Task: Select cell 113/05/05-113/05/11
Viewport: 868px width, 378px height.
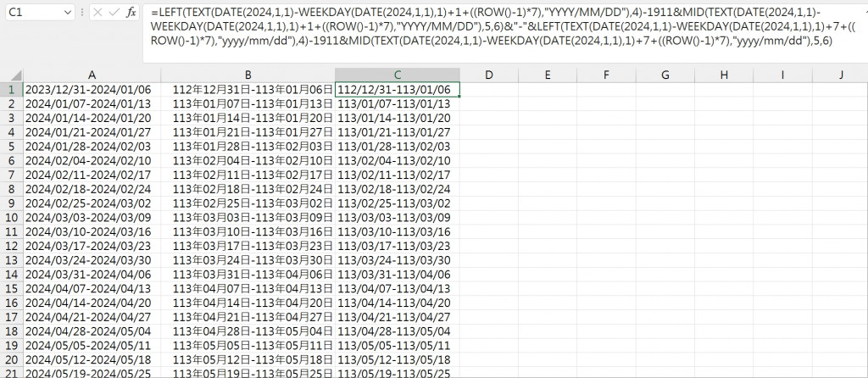Action: click(x=398, y=345)
